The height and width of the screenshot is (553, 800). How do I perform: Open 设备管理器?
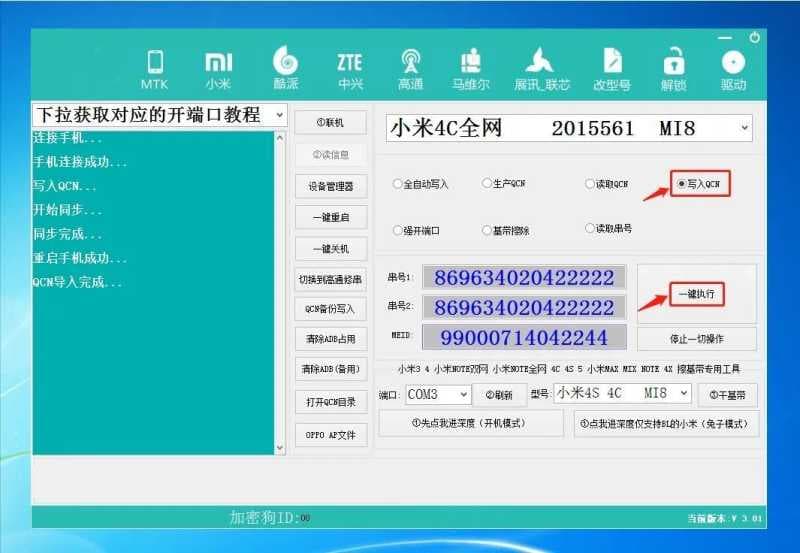[x=331, y=186]
